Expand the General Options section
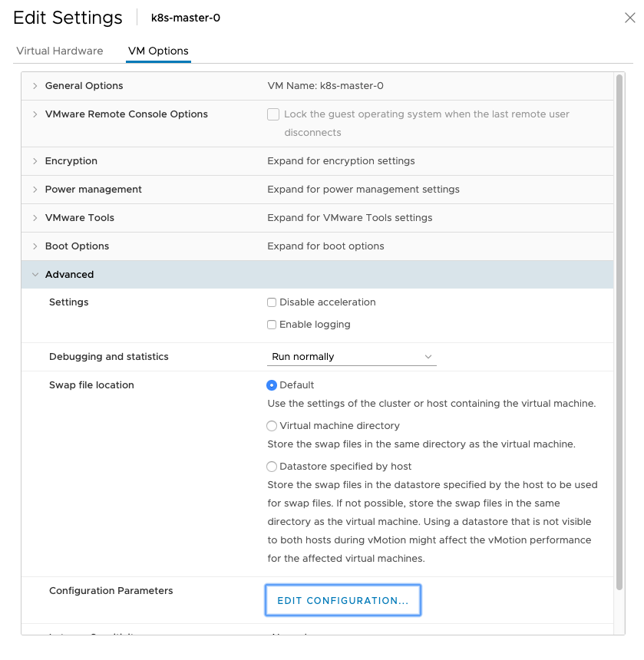This screenshot has height=660, width=644. coord(35,86)
